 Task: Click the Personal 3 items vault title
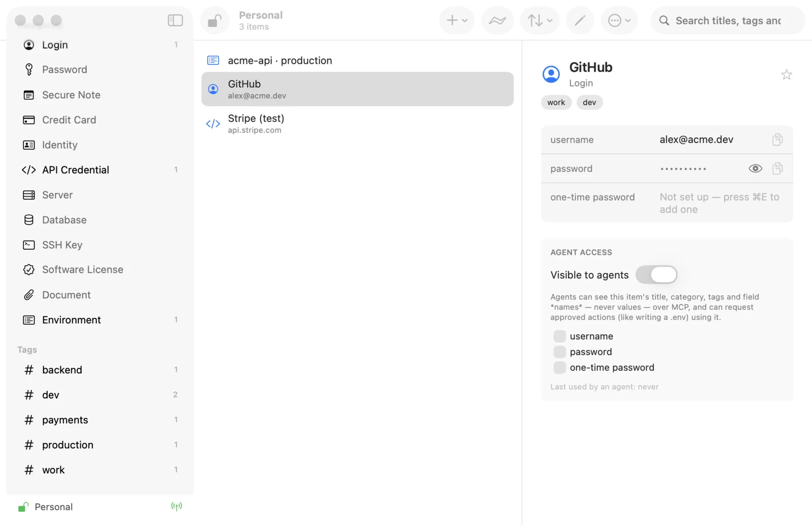pos(261,21)
